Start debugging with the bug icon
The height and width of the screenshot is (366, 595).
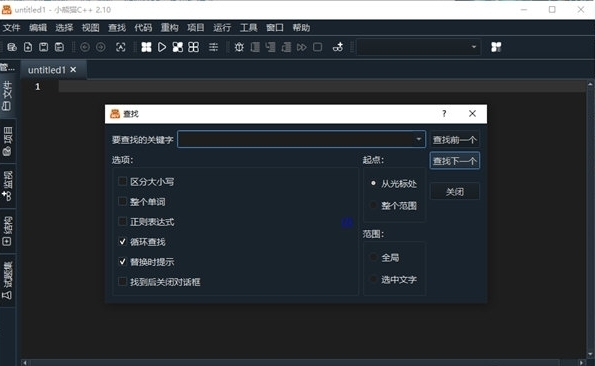point(239,47)
